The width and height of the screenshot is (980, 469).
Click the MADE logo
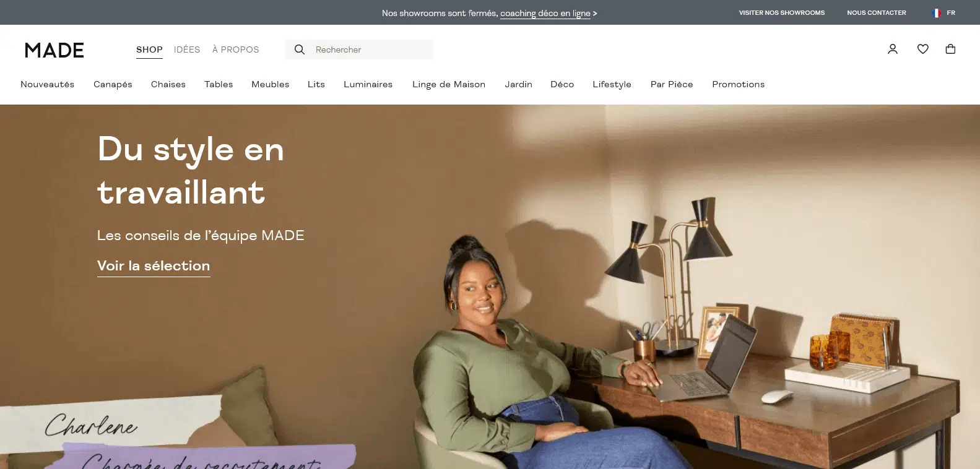[54, 50]
